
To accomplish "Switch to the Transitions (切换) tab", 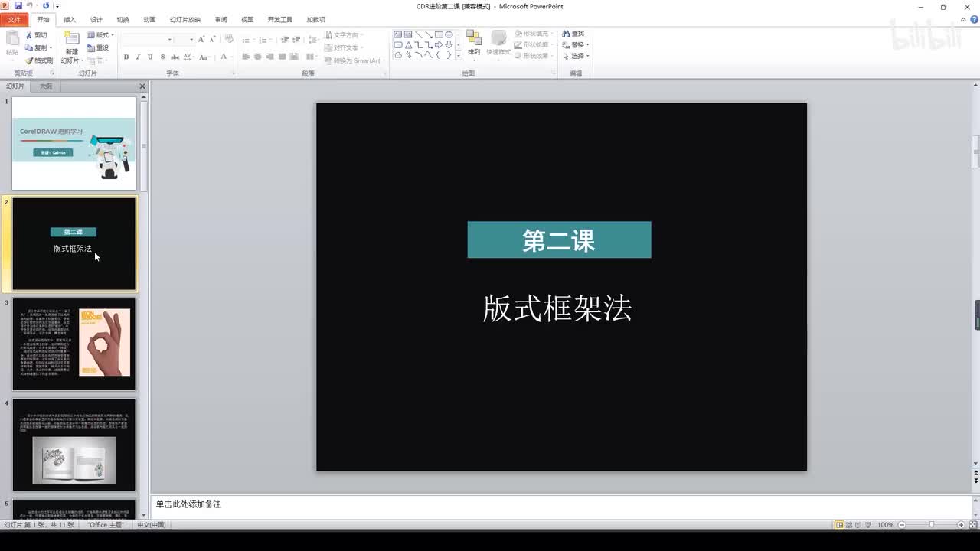I will pos(122,20).
